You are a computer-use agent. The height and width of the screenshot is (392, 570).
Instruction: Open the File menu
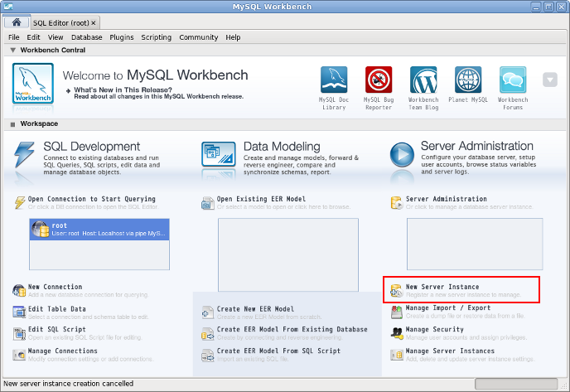(14, 37)
